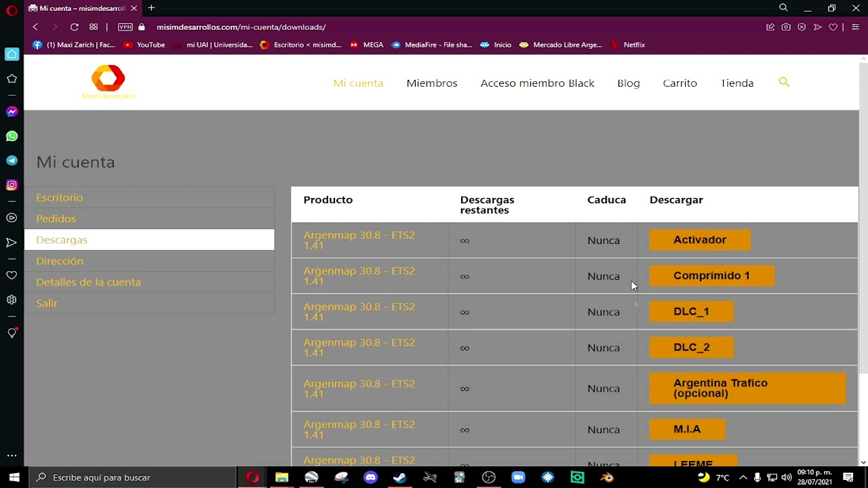Click the Mismi desarrollos site logo
Viewport: 868px width, 488px height.
click(108, 82)
